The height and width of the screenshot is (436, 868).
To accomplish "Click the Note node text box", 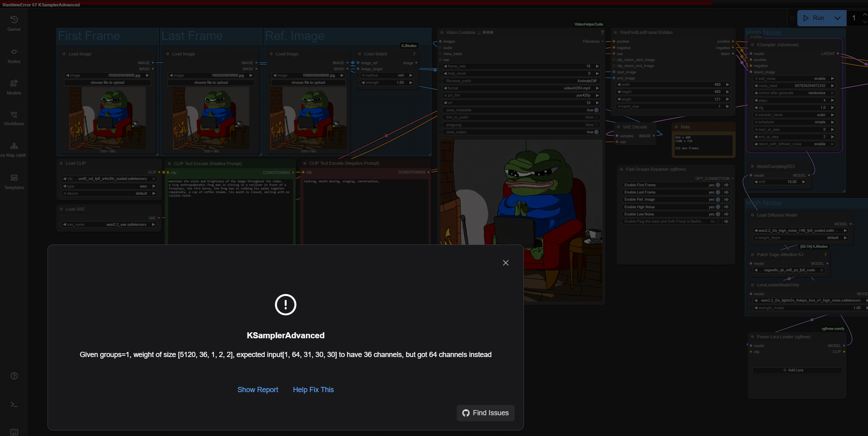I will point(704,145).
